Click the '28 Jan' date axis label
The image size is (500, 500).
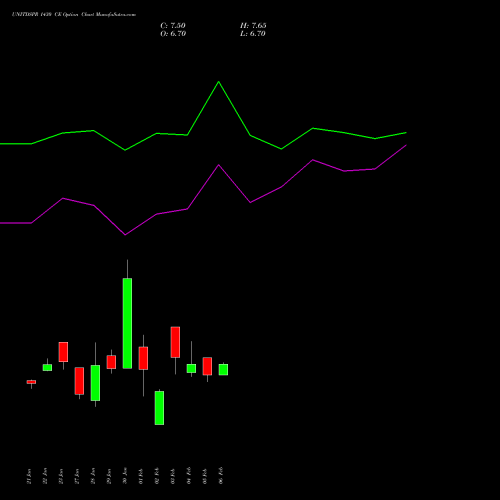[x=93, y=476]
